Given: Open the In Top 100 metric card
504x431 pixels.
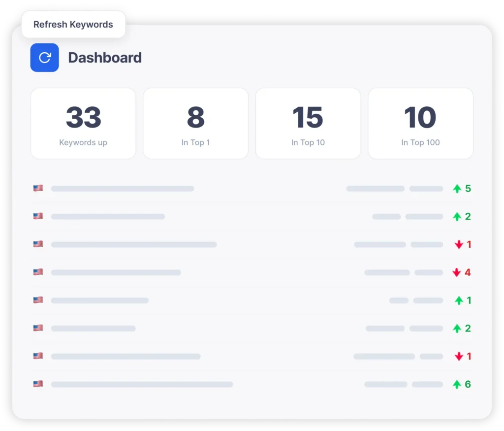Looking at the screenshot, I should pos(420,123).
